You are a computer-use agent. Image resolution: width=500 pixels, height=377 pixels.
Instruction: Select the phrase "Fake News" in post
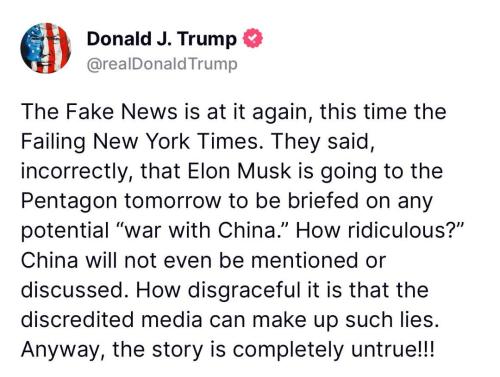[x=121, y=111]
